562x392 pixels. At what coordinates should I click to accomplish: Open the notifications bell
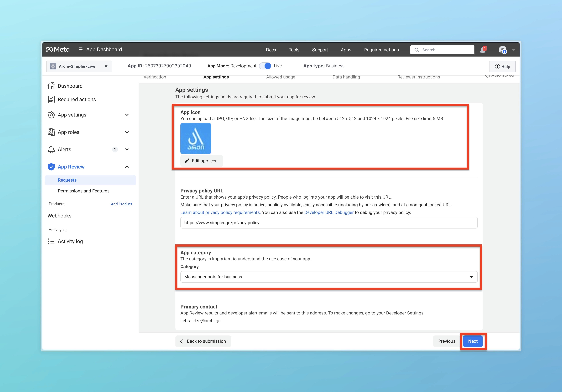tap(482, 50)
